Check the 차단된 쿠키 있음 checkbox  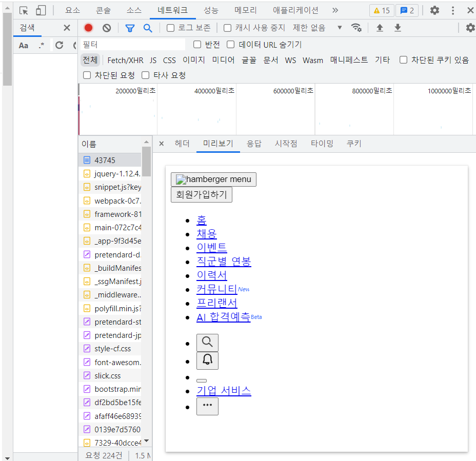404,60
